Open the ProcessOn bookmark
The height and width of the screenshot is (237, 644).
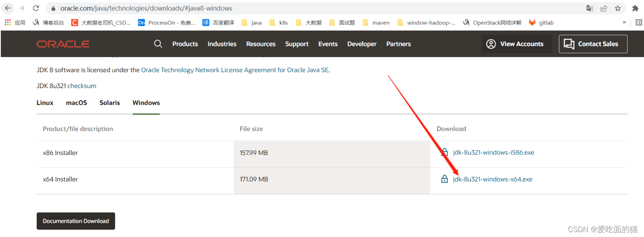[166, 22]
